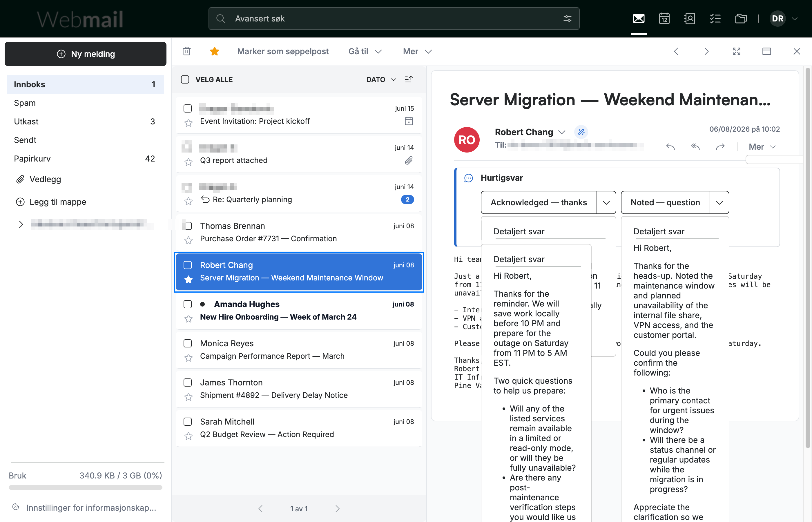This screenshot has width=812, height=522.
Task: Close the open message view
Action: [x=797, y=51]
